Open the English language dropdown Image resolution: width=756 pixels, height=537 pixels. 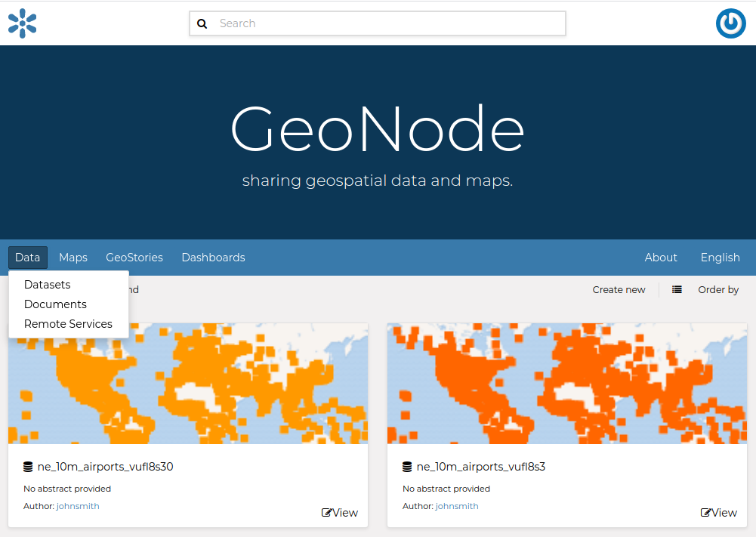(x=720, y=258)
